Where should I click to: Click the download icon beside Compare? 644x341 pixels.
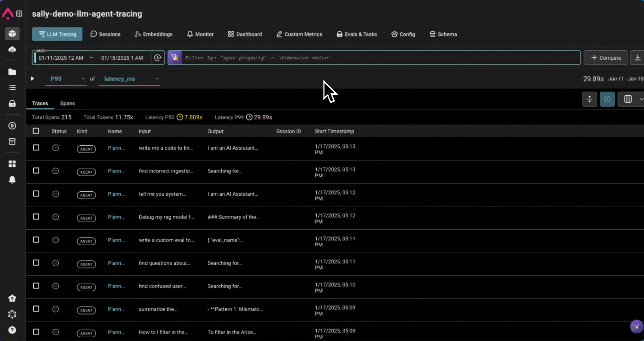coord(637,58)
